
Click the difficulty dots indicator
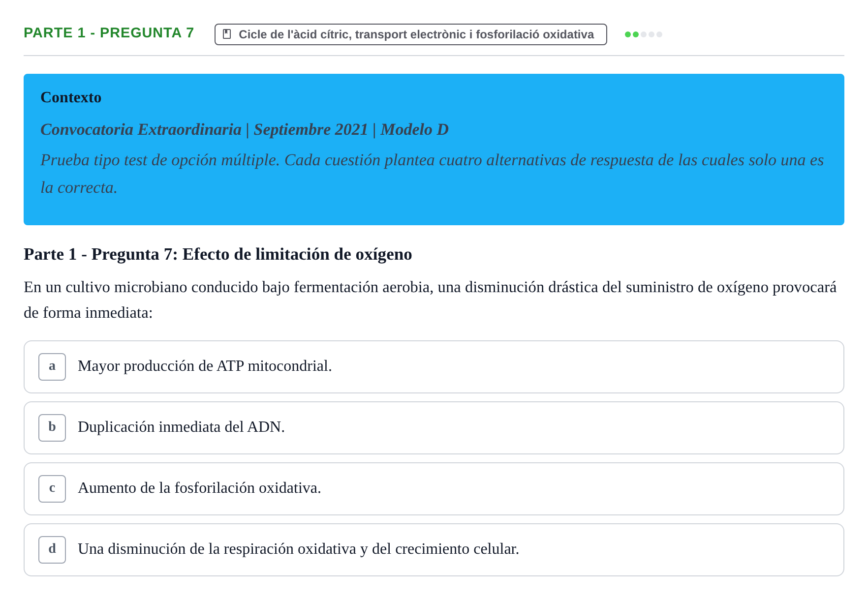point(643,34)
